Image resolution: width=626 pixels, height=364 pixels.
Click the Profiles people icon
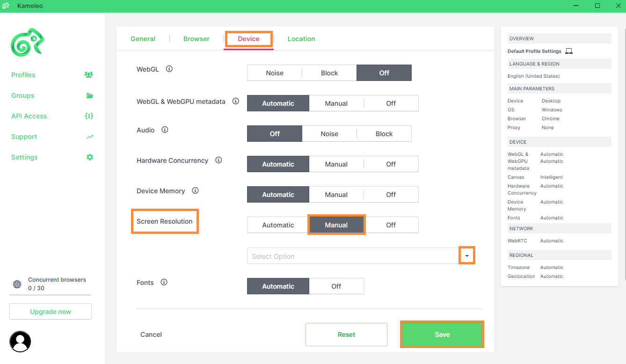point(88,74)
